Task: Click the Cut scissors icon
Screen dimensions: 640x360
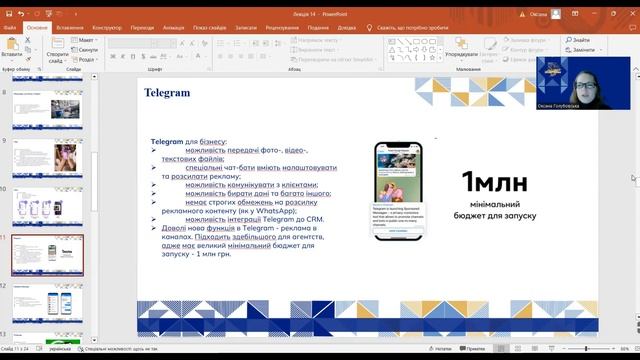Action: (28, 40)
